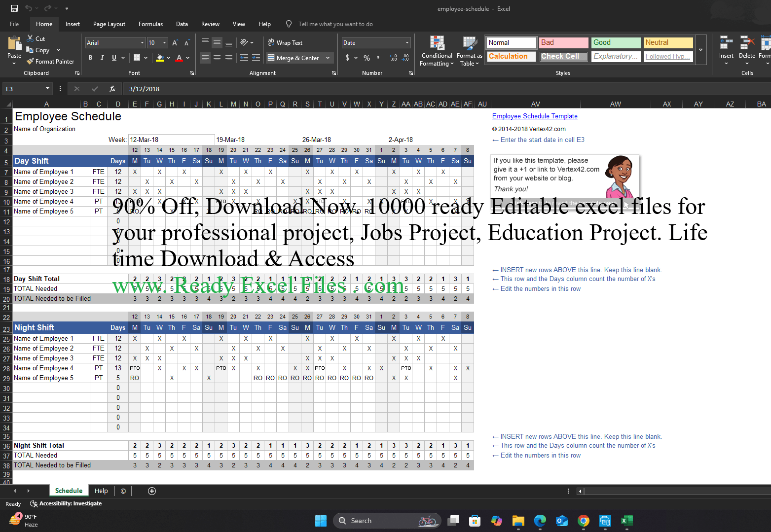The height and width of the screenshot is (532, 771).
Task: Switch to the Insert ribbon tab
Action: pos(73,24)
